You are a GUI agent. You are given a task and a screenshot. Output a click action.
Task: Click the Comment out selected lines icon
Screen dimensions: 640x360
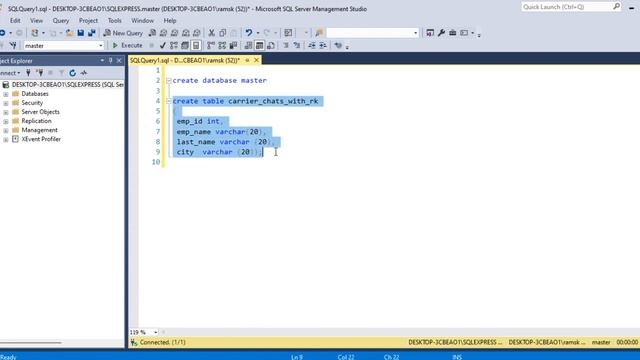(286, 45)
